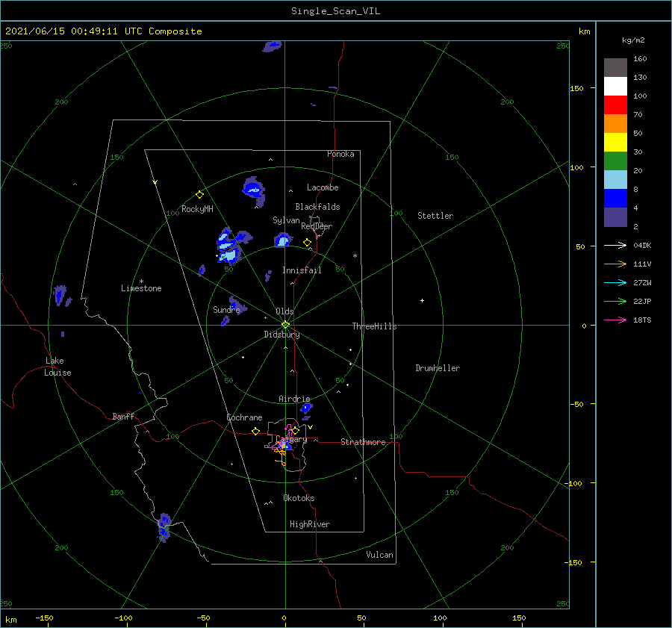Screen dimensions: 672x628
Task: Click the Lacombe city label
Action: point(323,187)
